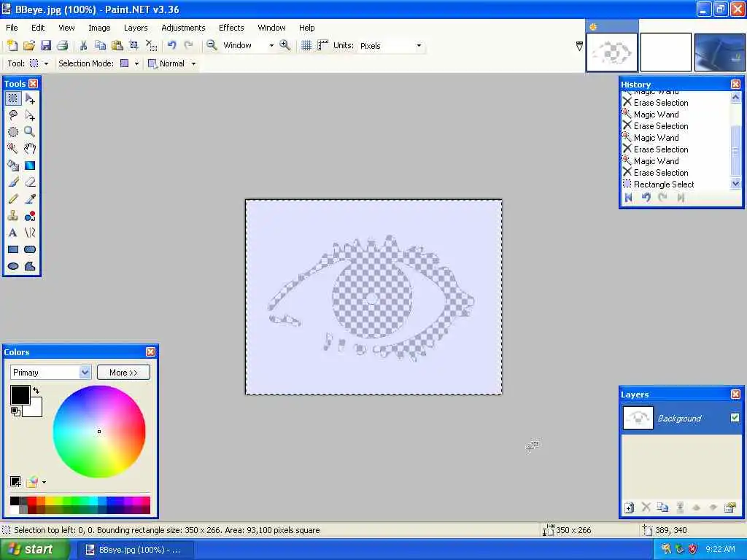The image size is (747, 560).
Task: Select the Eraser tool
Action: pyautogui.click(x=30, y=182)
